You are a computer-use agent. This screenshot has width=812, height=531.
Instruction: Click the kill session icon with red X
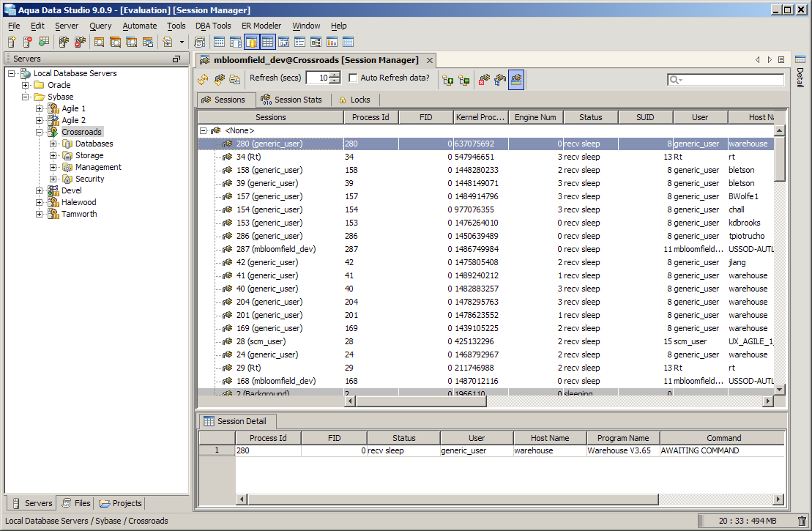tap(484, 79)
